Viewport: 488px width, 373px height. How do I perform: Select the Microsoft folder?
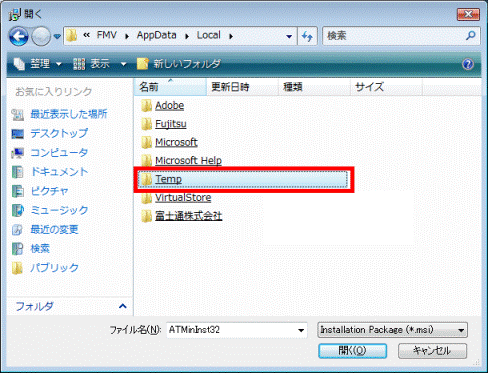click(x=176, y=142)
